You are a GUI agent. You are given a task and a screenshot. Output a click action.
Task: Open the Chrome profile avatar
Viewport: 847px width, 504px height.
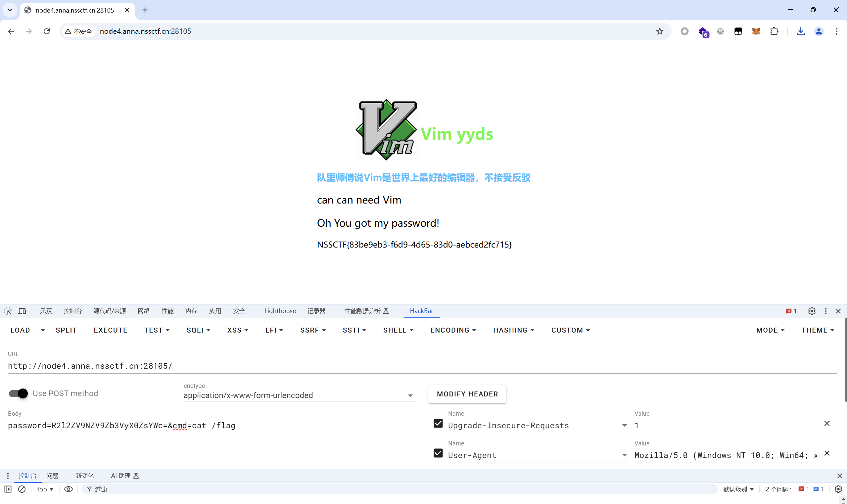(x=819, y=31)
